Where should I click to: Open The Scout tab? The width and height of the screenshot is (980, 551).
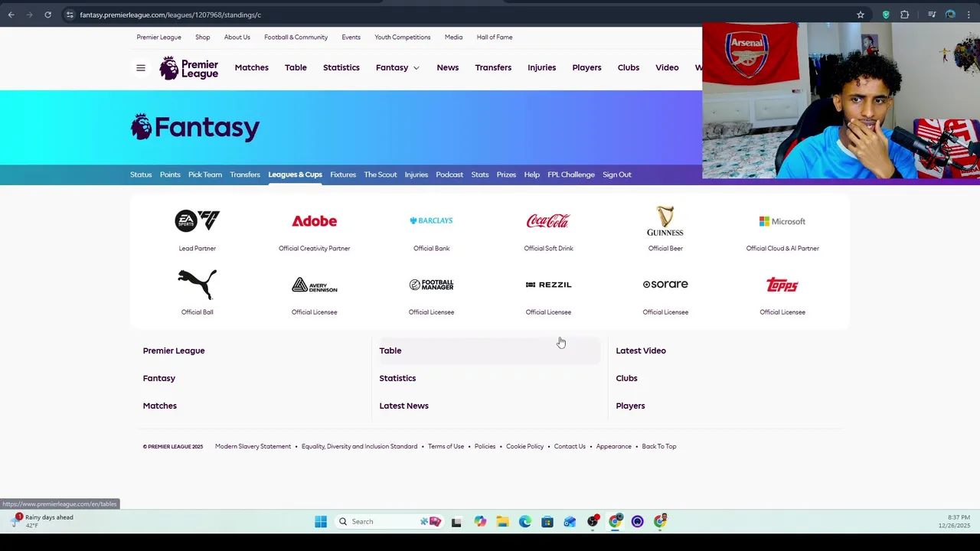(x=381, y=174)
